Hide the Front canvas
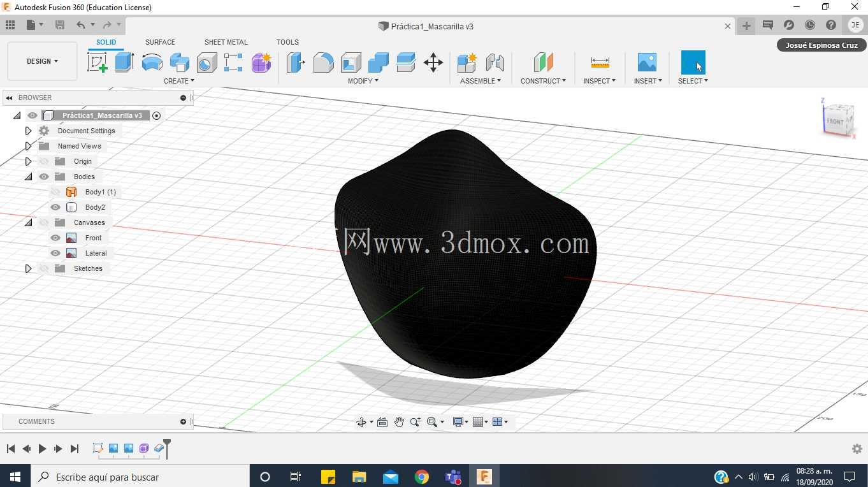Viewport: 868px width, 487px height. click(55, 238)
